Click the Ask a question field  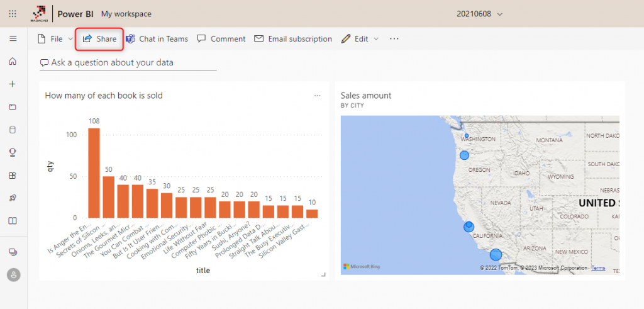pyautogui.click(x=128, y=63)
